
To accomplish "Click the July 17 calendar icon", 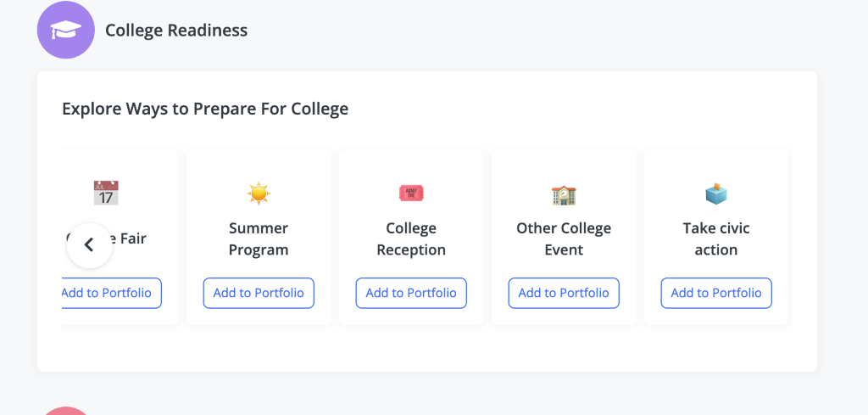I will tap(106, 193).
